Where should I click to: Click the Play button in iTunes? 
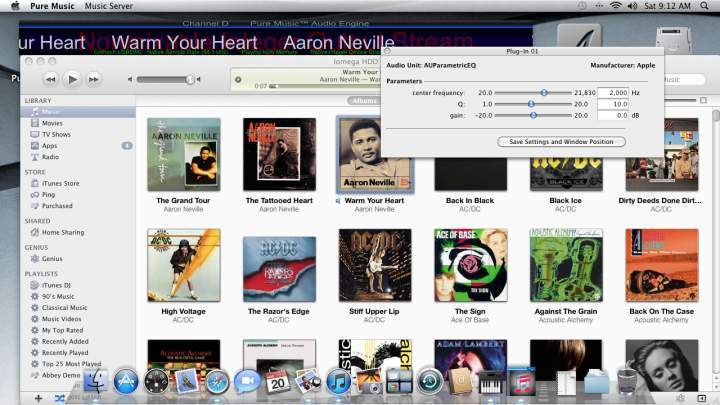pos(72,79)
